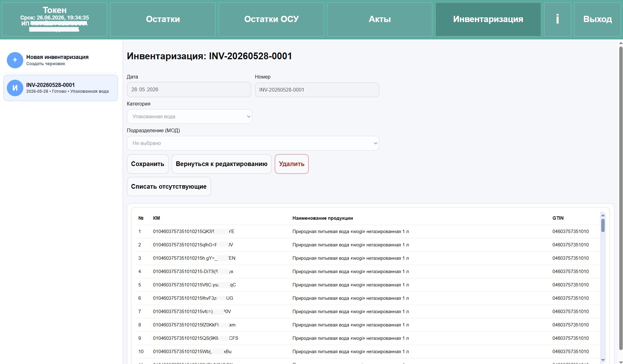
Task: Click the blue plus icon for new inventory
Action: pos(15,60)
